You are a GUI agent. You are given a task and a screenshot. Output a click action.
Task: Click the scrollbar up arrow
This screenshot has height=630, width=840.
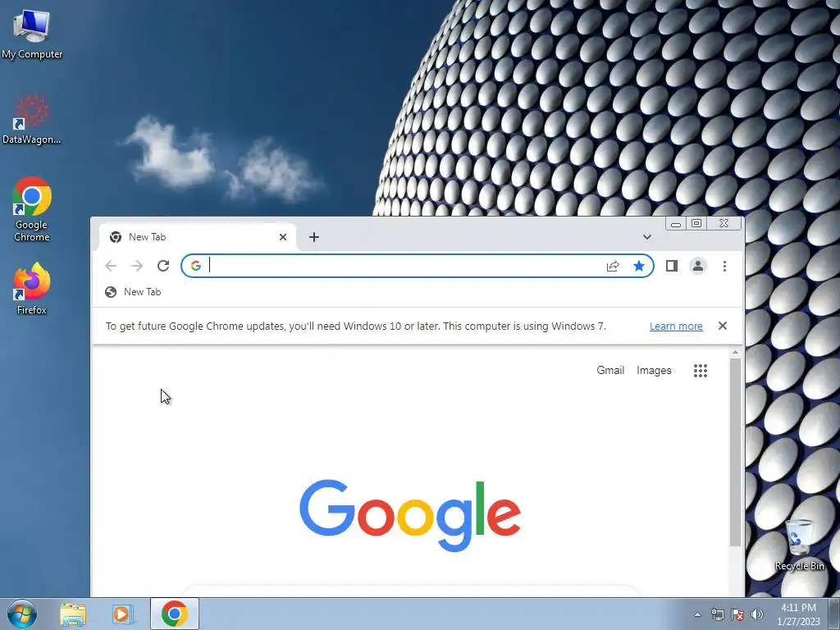click(735, 353)
